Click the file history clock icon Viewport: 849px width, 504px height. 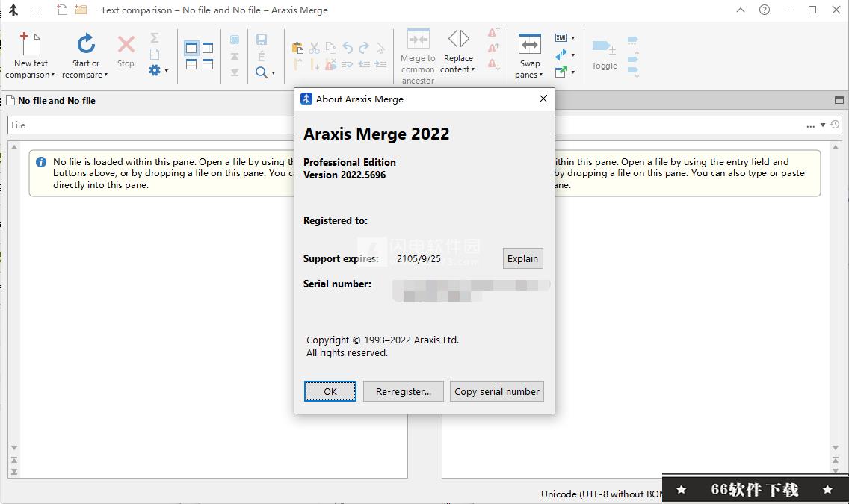coord(835,125)
